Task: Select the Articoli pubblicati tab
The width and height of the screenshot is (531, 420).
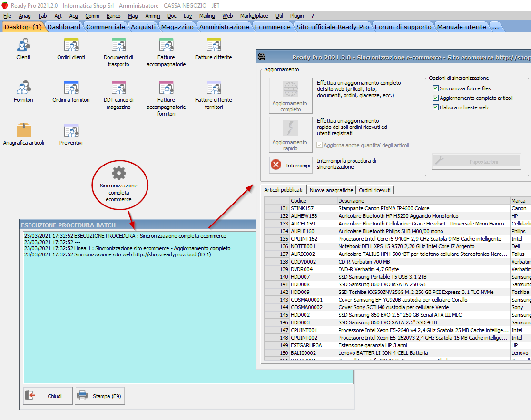Action: pyautogui.click(x=283, y=190)
